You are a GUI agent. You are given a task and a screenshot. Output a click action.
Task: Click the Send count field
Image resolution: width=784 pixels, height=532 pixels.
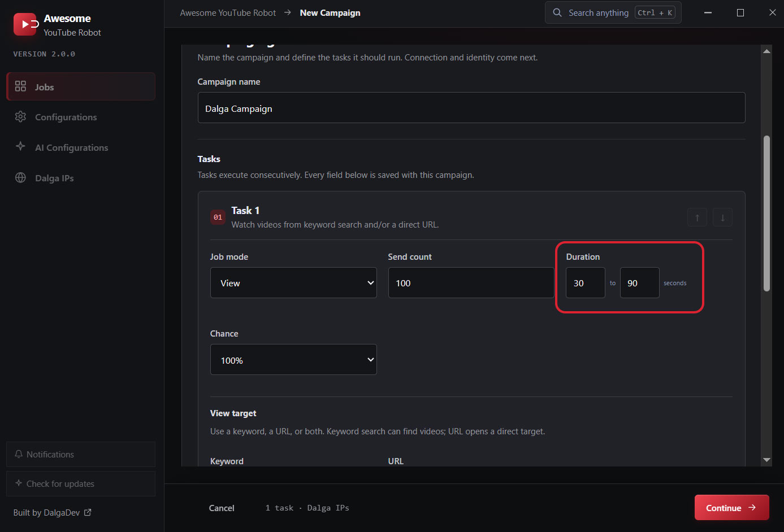[471, 283]
